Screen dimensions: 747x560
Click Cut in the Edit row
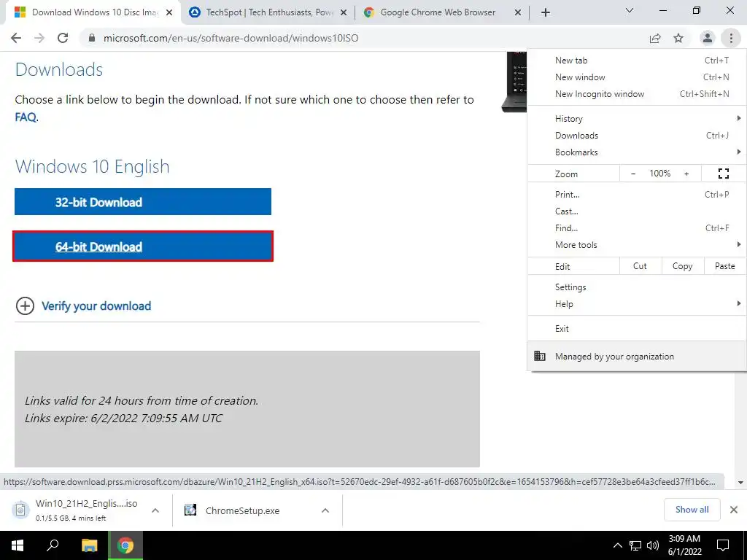[640, 266]
